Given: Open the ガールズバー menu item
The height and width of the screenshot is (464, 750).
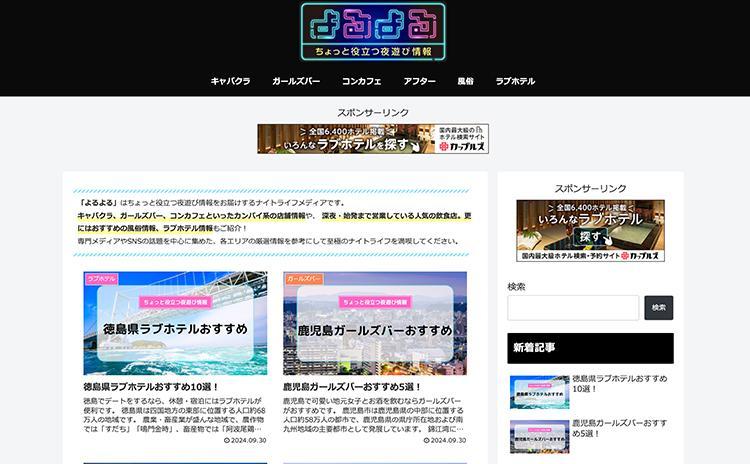Looking at the screenshot, I should 296,81.
